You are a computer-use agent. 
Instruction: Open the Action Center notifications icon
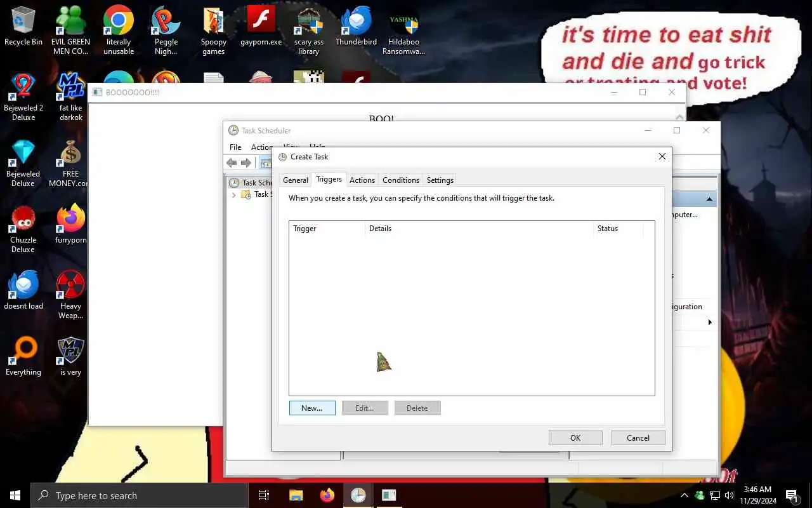(x=792, y=495)
